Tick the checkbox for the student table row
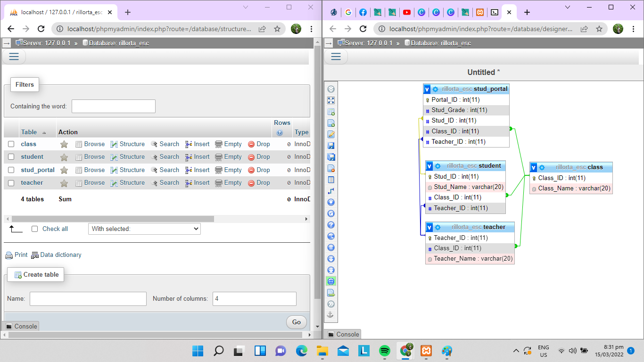 pyautogui.click(x=11, y=157)
